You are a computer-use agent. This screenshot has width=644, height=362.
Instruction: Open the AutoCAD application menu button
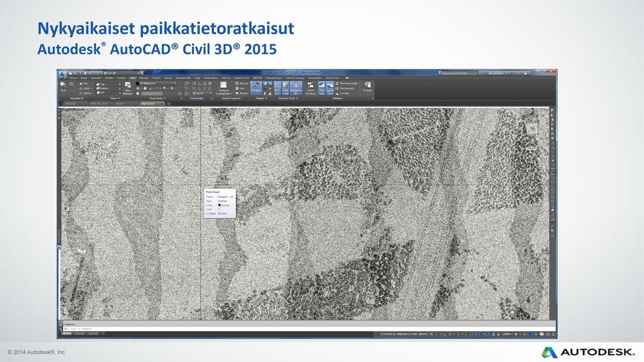tap(62, 74)
